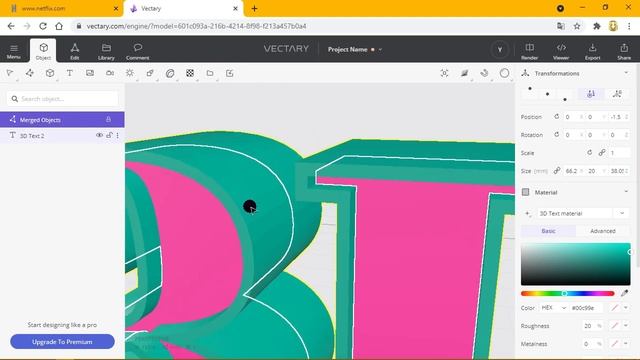Pick color with eyedropper tool
Viewport: 640px width, 360px height.
click(624, 293)
